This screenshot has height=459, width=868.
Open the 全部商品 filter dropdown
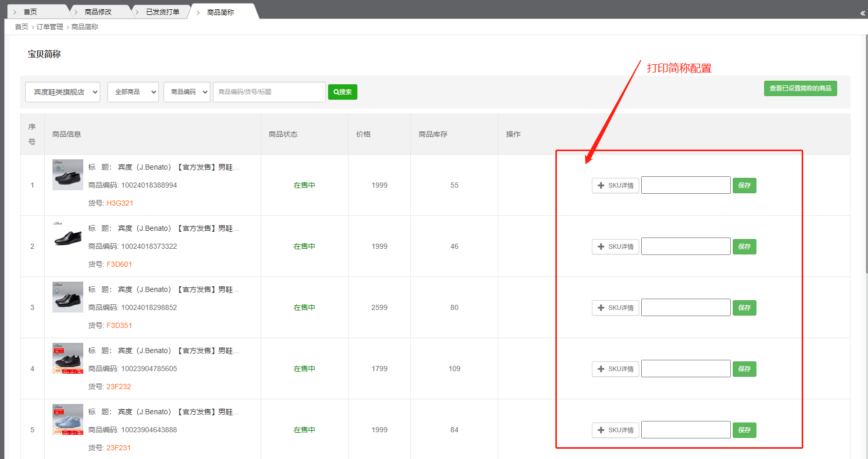(133, 92)
